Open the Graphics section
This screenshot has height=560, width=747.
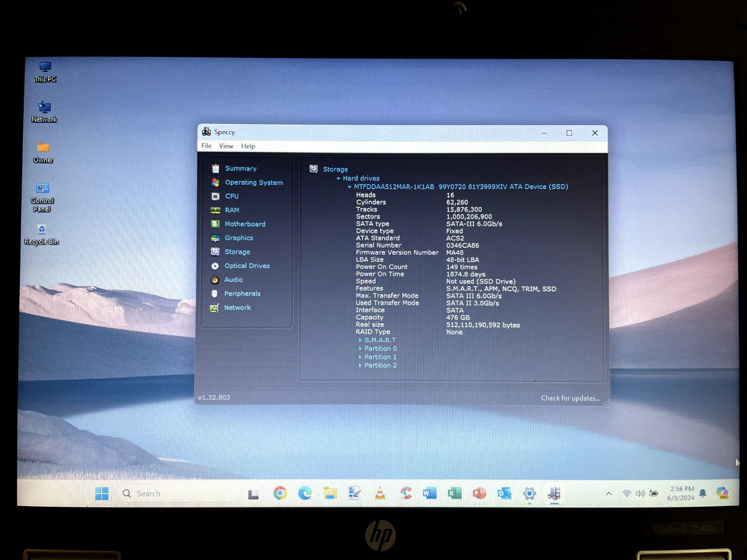239,238
